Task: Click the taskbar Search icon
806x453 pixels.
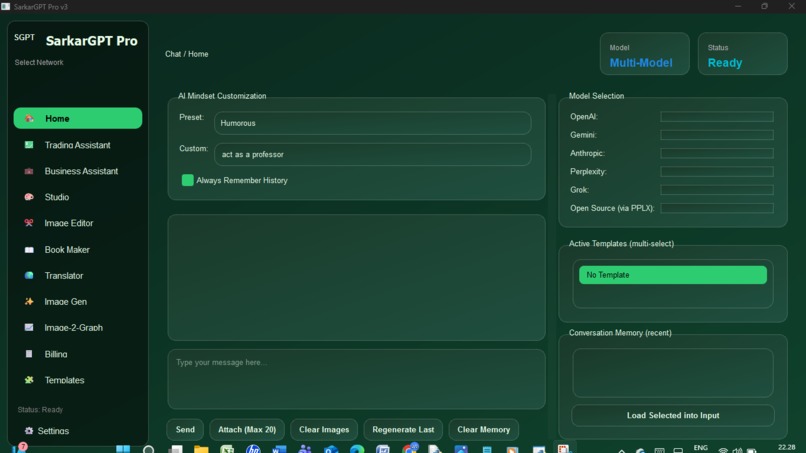Action: (149, 449)
